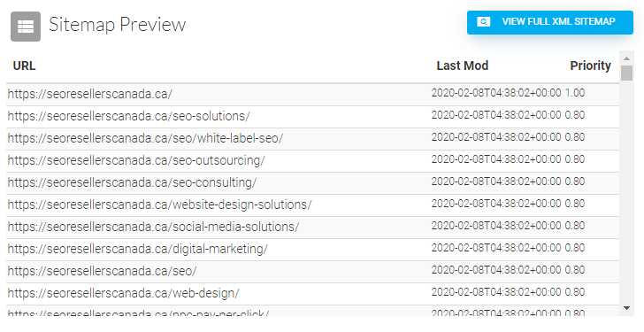Click the URL column header
The image size is (644, 332).
point(24,66)
